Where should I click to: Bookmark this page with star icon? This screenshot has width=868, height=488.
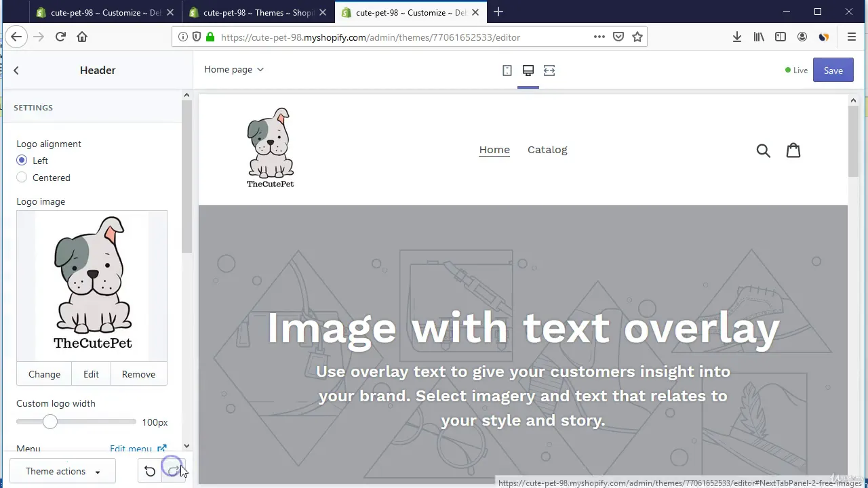point(637,37)
